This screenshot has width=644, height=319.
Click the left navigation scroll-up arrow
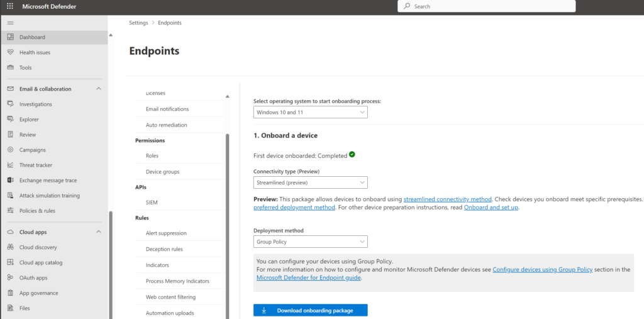110,35
